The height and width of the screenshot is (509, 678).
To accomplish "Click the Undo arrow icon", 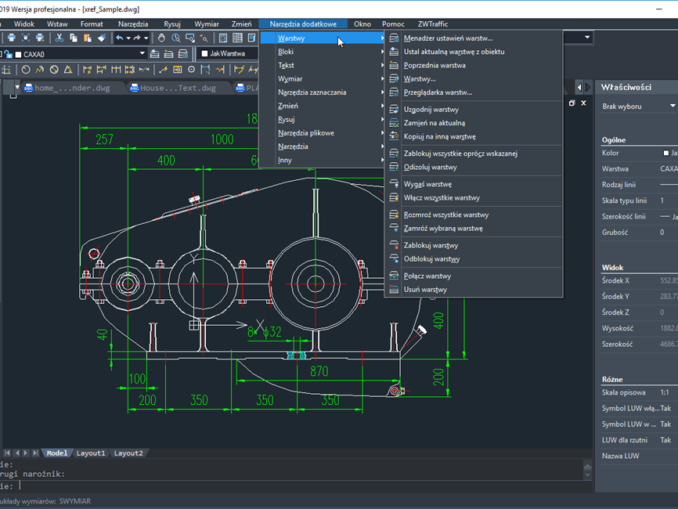I will coord(119,38).
